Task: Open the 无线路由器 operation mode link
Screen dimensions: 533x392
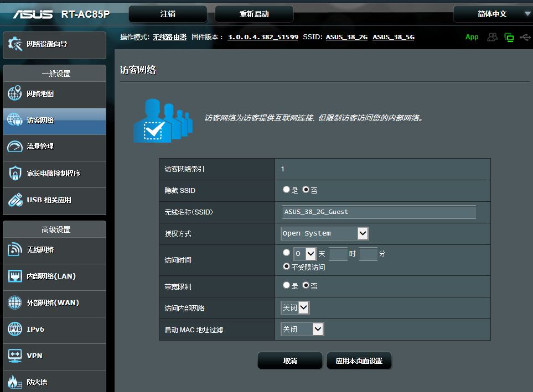Action: click(169, 37)
